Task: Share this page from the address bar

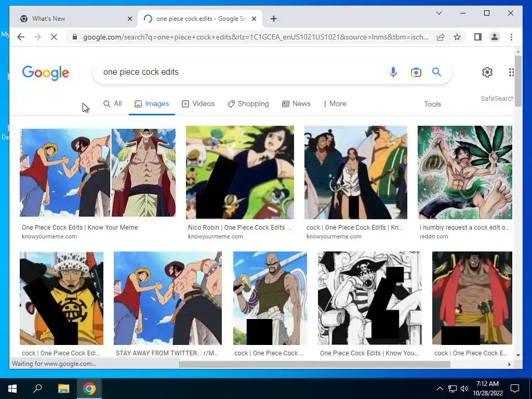Action: click(x=441, y=37)
